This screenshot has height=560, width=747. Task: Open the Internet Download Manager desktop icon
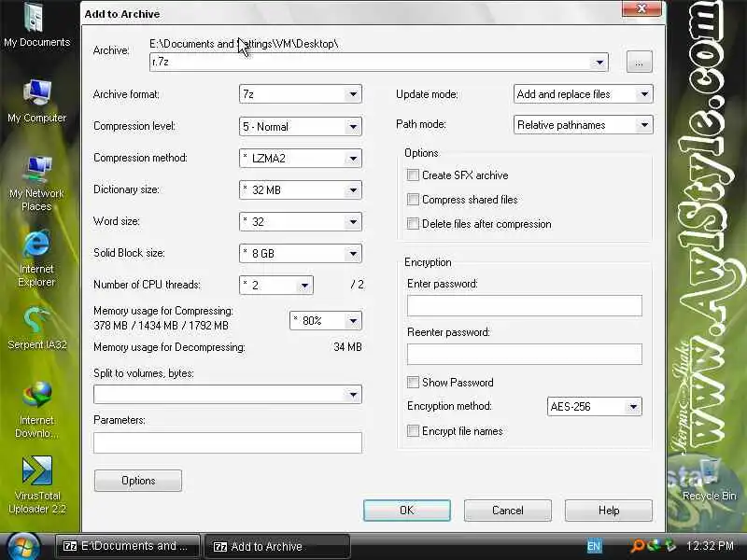[36, 410]
